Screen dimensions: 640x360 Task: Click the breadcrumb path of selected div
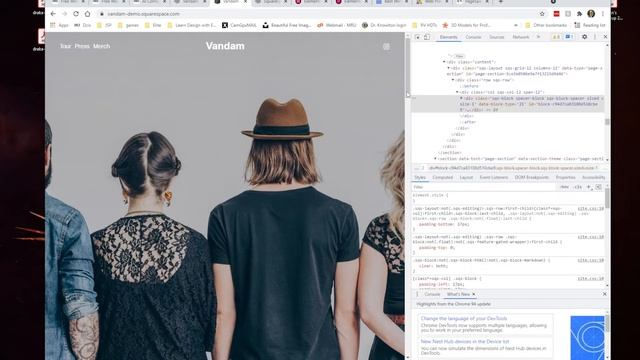pyautogui.click(x=513, y=168)
